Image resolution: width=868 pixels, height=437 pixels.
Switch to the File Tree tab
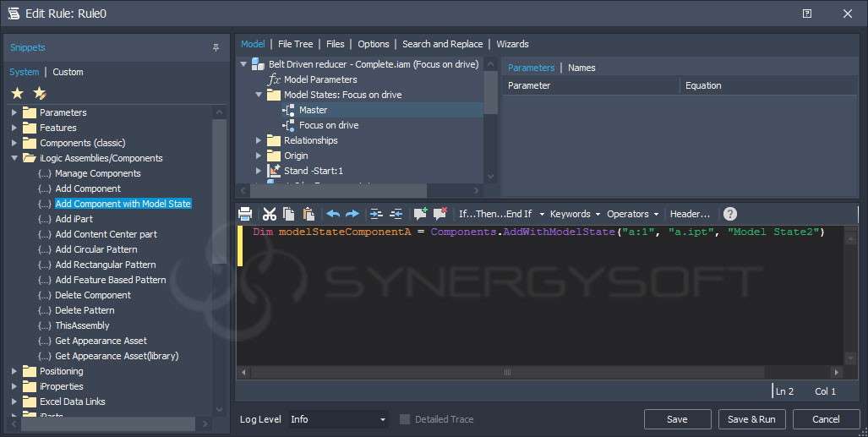(296, 44)
